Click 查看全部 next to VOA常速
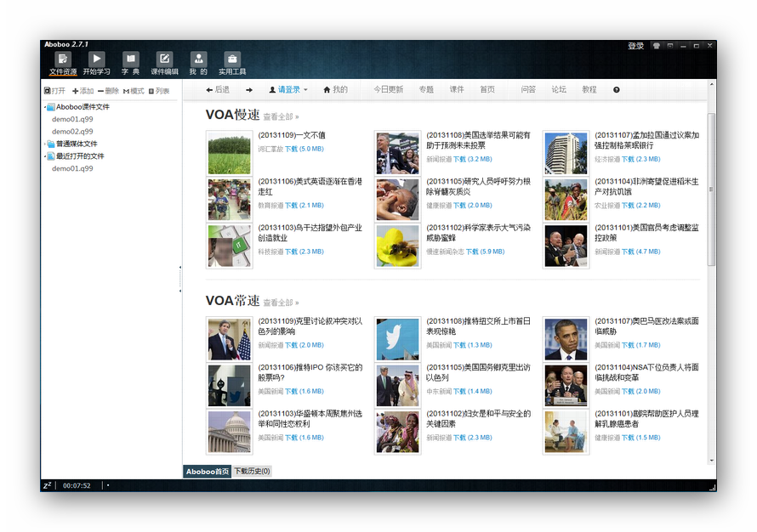 coord(281,303)
